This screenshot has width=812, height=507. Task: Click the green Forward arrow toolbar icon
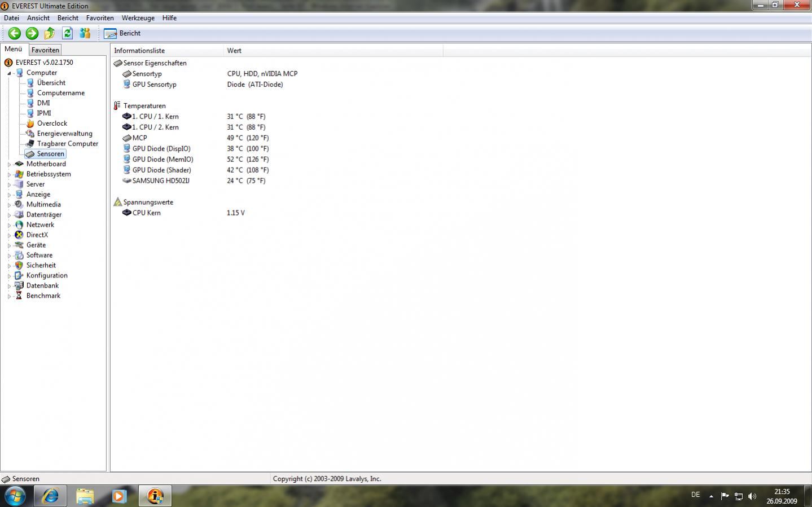[32, 33]
